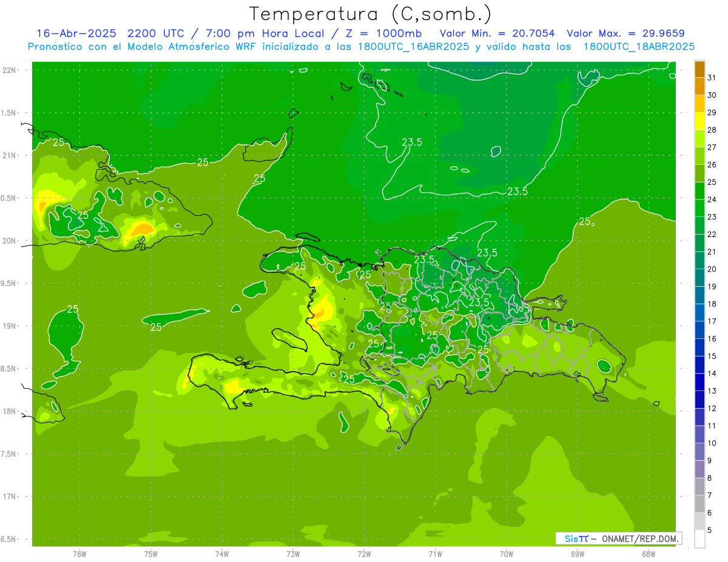Click the 17 label on the color scale

click(712, 321)
